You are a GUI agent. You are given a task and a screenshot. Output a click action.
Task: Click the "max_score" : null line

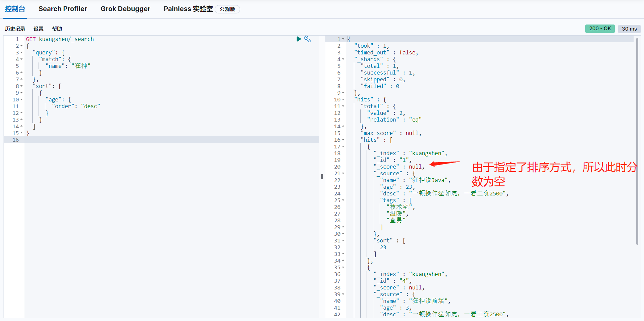click(391, 133)
